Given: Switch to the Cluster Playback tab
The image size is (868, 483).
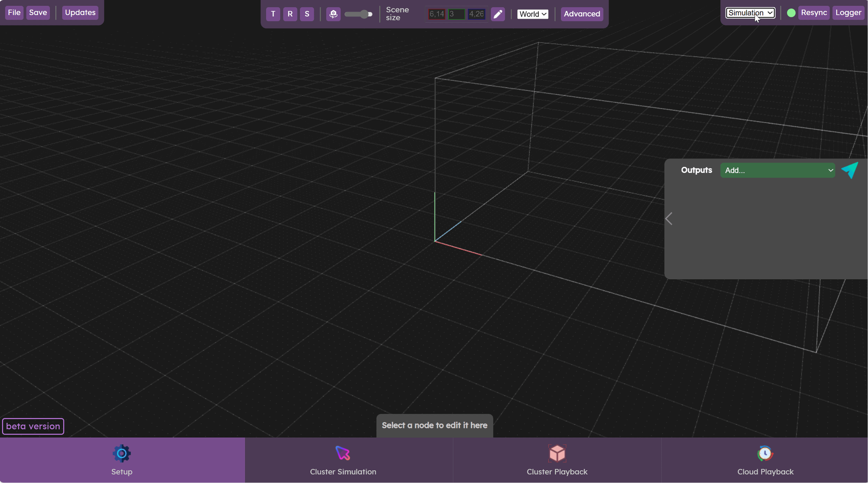Looking at the screenshot, I should click(557, 461).
